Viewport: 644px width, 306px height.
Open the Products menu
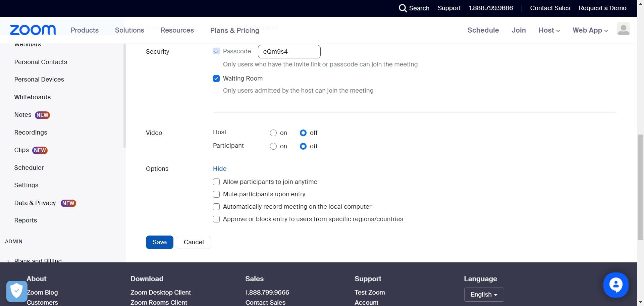[85, 30]
